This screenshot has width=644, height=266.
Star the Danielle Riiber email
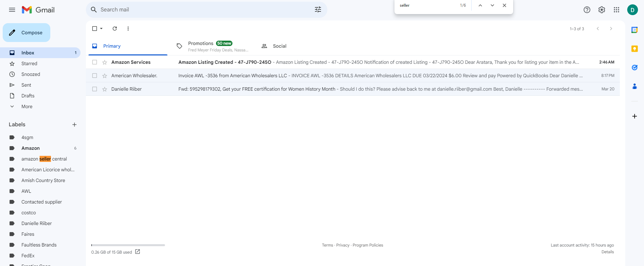[105, 89]
